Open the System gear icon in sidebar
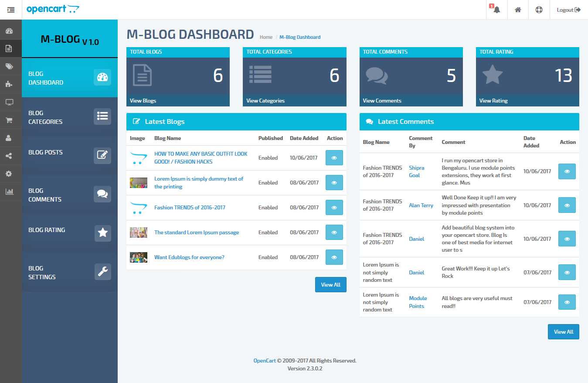Viewport: 588px width, 383px height. pyautogui.click(x=9, y=174)
